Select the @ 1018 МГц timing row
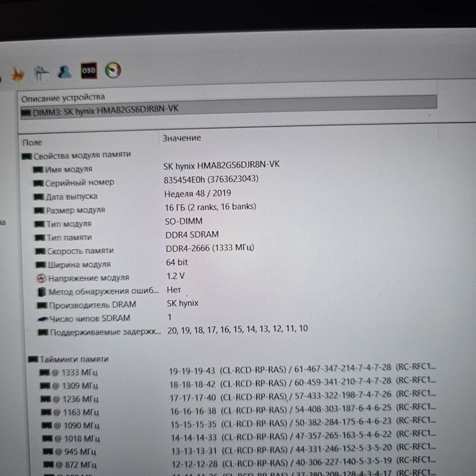Viewport: 476px width, 476px height. (71, 439)
